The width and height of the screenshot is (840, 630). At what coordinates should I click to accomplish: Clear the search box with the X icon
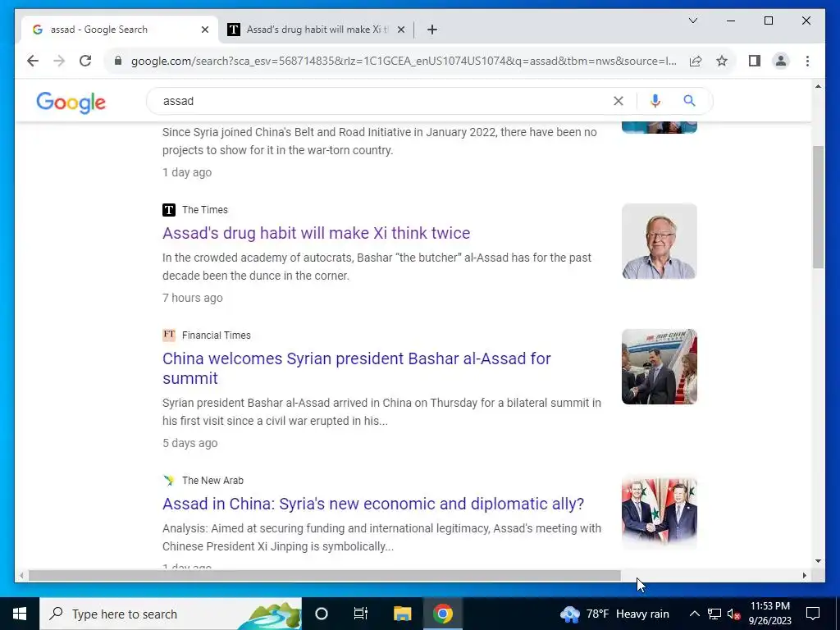619,101
